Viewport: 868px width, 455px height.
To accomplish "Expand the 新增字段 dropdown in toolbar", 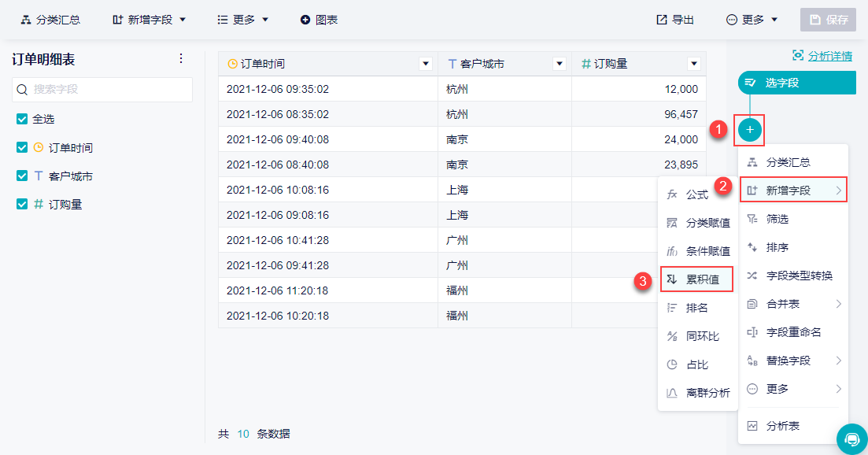I will pyautogui.click(x=150, y=20).
